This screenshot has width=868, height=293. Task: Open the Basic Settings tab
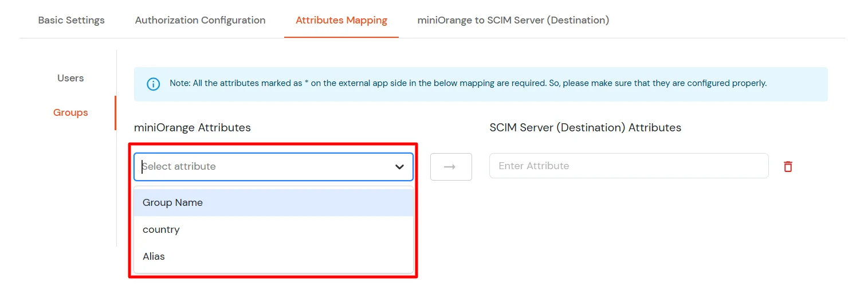point(71,20)
